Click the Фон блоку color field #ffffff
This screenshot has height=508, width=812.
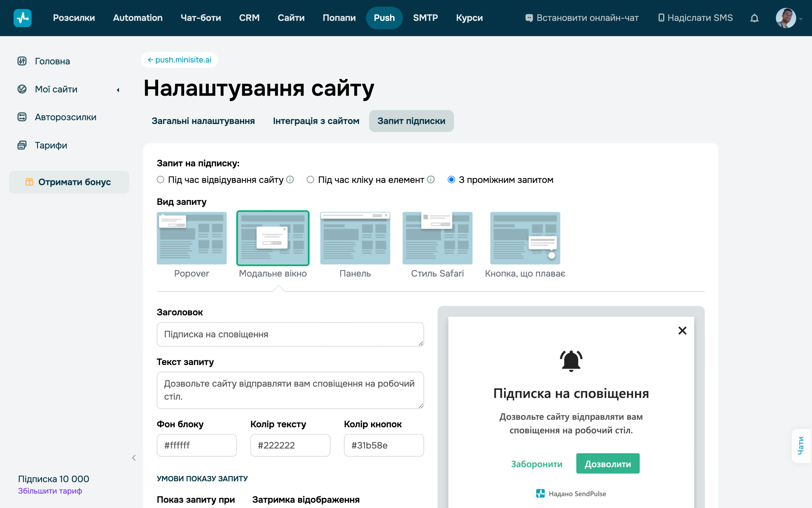point(197,445)
